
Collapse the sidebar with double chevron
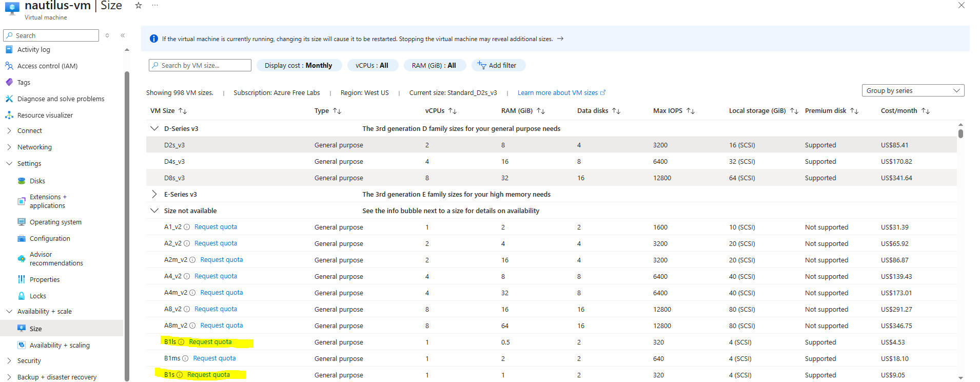123,35
